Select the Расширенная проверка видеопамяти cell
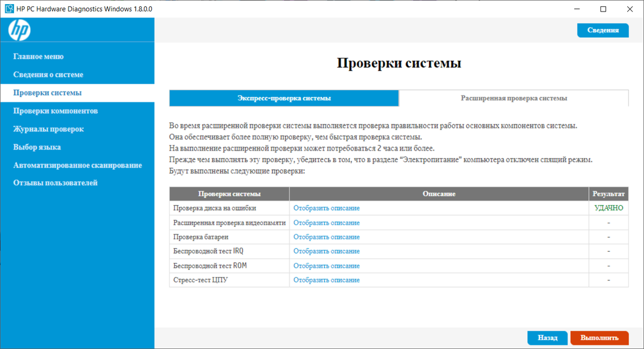Screen dimensions: 644x349 click(x=229, y=222)
